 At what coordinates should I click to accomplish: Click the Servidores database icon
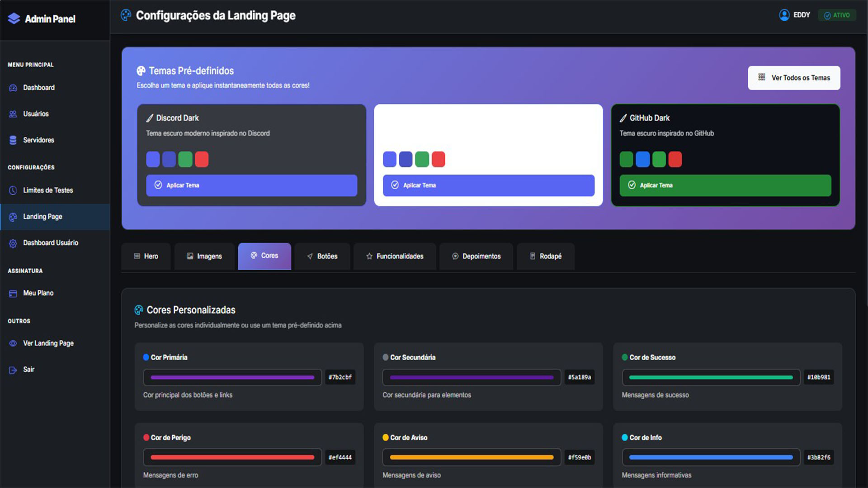point(13,140)
